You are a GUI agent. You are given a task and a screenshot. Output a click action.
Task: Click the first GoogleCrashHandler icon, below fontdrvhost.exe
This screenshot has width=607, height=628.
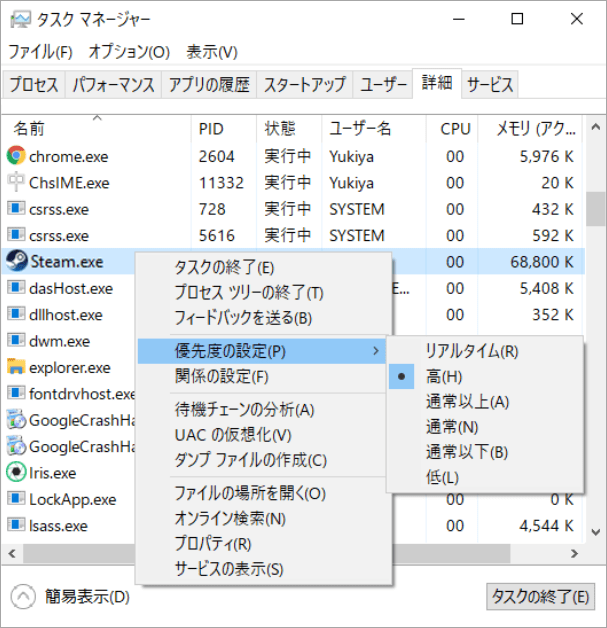(x=16, y=419)
